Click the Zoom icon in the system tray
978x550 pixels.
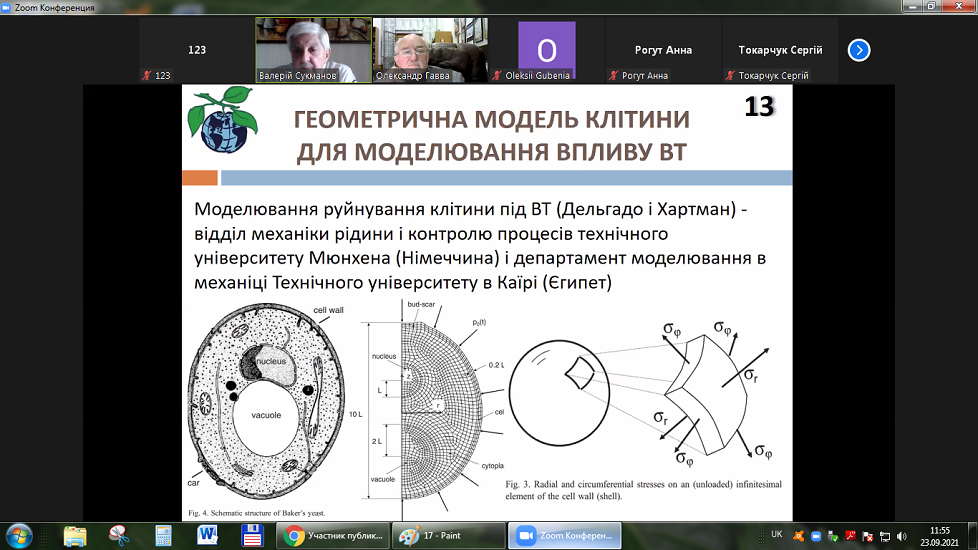816,536
